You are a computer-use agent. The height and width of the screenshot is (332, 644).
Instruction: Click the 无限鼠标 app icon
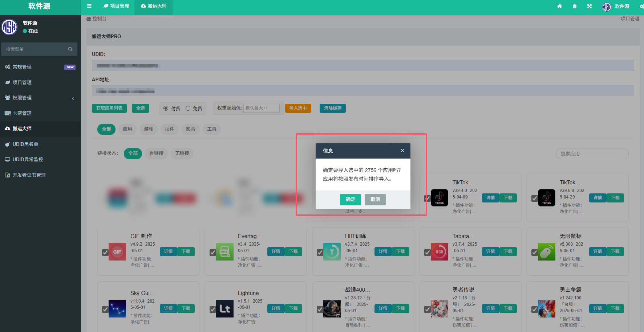tap(547, 252)
